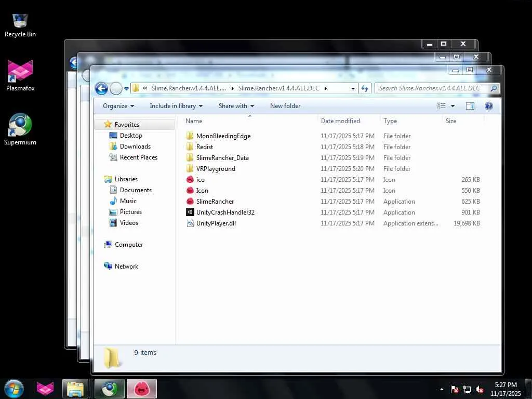The height and width of the screenshot is (399, 532).
Task: Expand the Include in library menu
Action: 176,106
